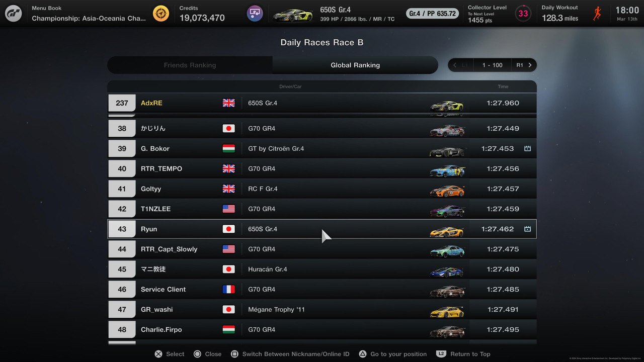Click the square button icon for Nickname switch
Image resolution: width=644 pixels, height=362 pixels.
pos(234,354)
